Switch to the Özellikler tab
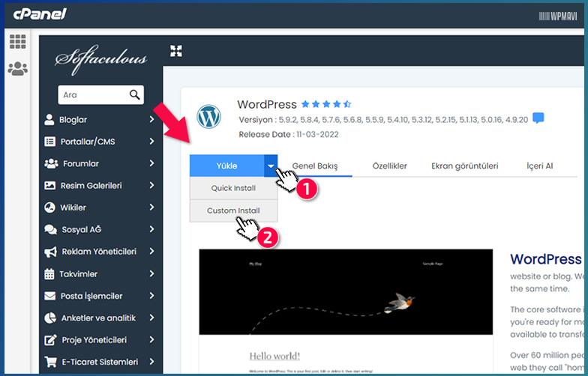Screen dimensions: 588x376 [390, 166]
